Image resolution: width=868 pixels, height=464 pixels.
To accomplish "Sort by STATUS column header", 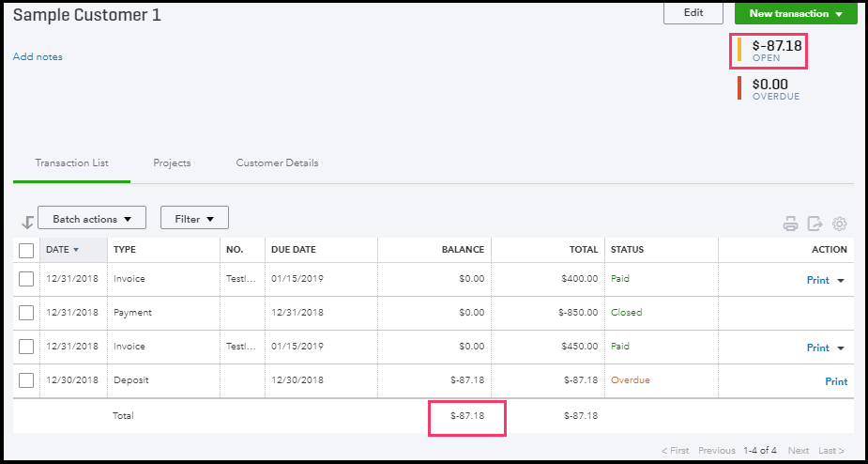I will [x=627, y=250].
